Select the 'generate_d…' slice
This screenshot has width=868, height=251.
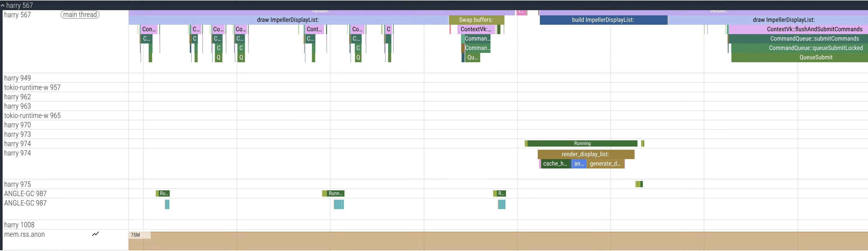[x=605, y=164]
